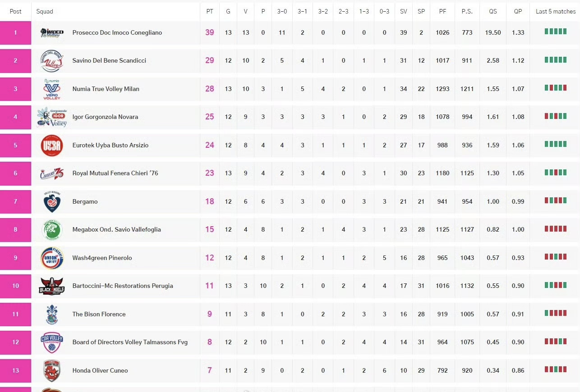Image resolution: width=580 pixels, height=392 pixels.
Task: Click the 0-3 column header
Action: 384,11
